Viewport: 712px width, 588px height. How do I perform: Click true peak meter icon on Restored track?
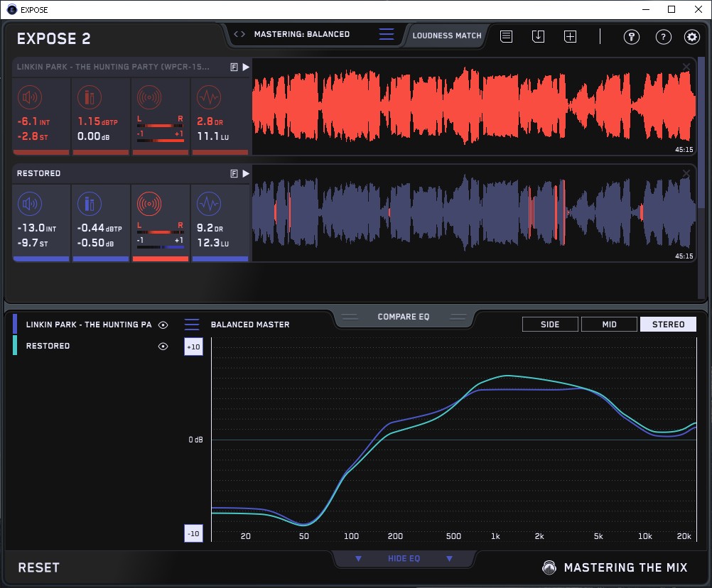(x=90, y=204)
